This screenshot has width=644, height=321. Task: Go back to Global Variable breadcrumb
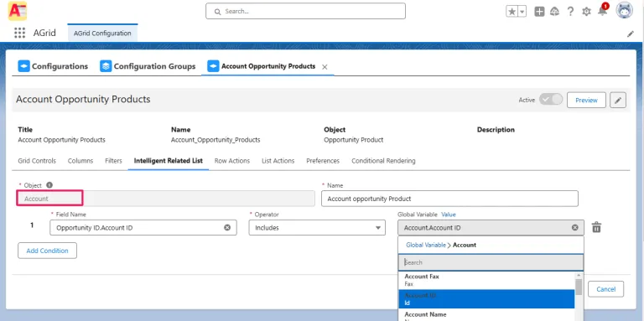426,245
